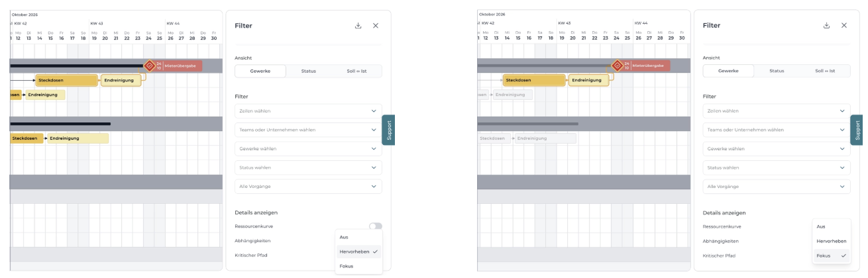Open Gewerke wählen dropdown in the left screenshot
Image resolution: width=868 pixels, height=278 pixels.
coord(308,149)
